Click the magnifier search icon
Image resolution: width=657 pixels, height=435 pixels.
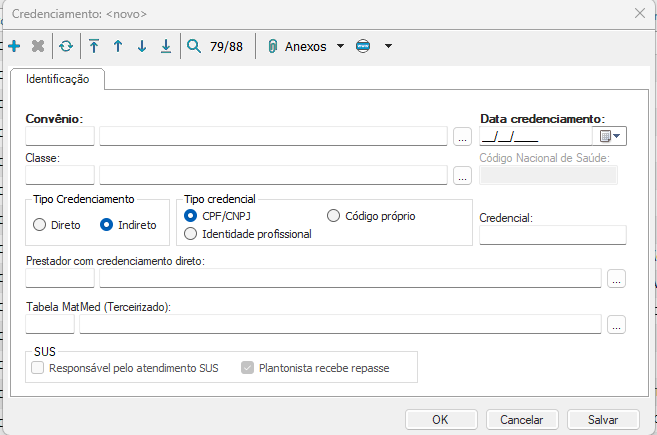(194, 46)
